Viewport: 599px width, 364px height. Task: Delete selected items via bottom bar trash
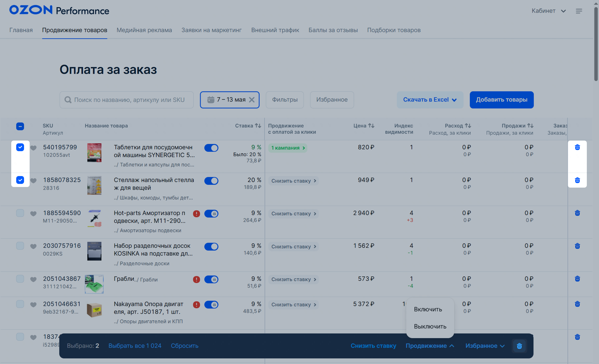point(519,346)
